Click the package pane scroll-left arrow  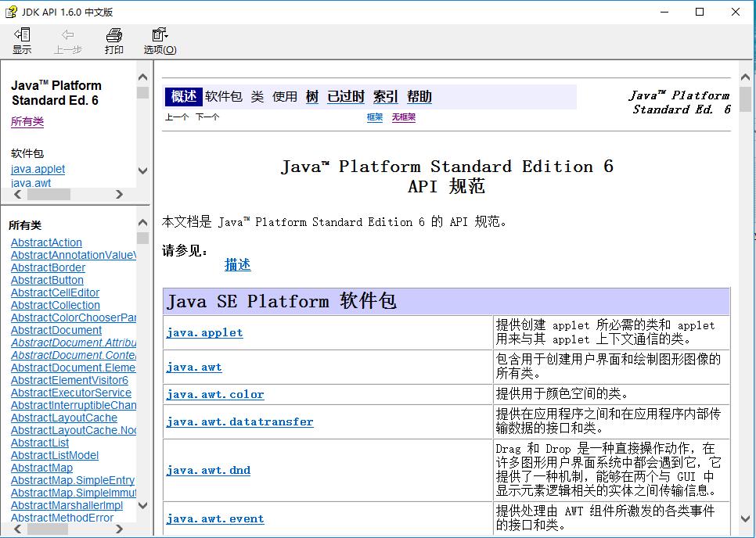[18, 194]
